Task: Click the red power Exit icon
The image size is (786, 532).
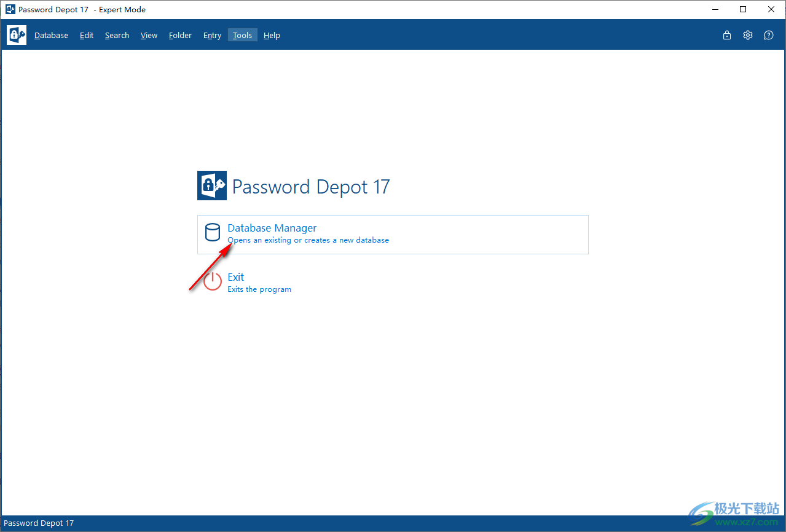Action: [213, 281]
